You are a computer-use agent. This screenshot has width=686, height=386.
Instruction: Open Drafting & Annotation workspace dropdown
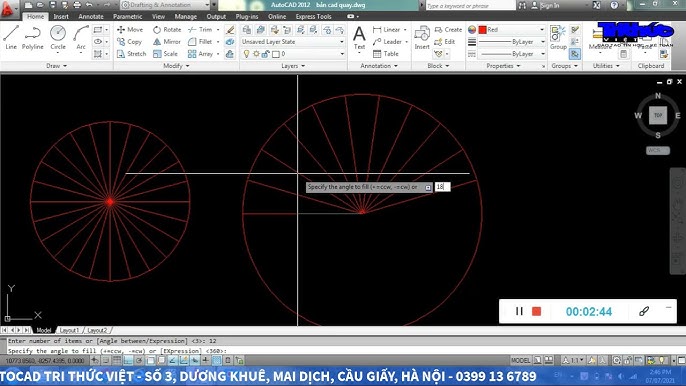click(x=165, y=5)
